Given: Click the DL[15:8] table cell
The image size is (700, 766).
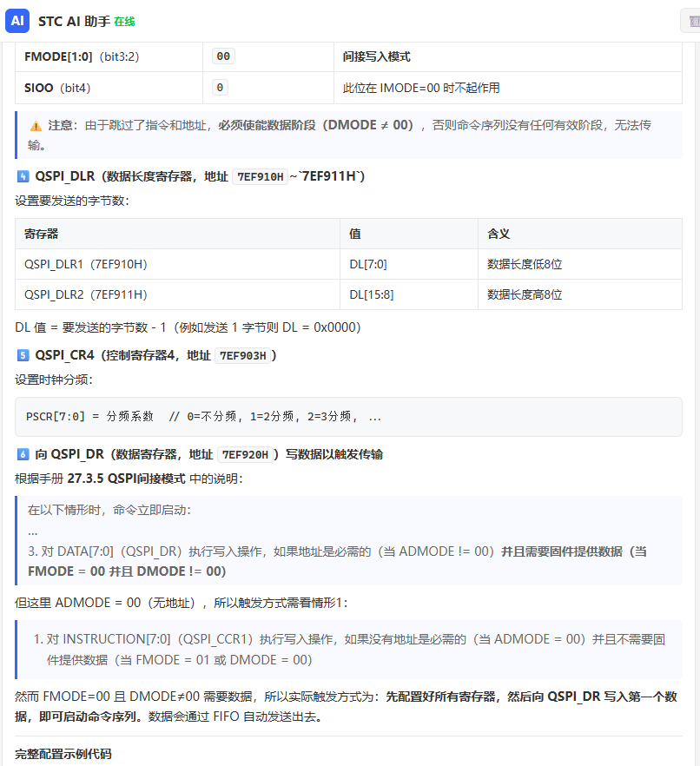Looking at the screenshot, I should [409, 294].
